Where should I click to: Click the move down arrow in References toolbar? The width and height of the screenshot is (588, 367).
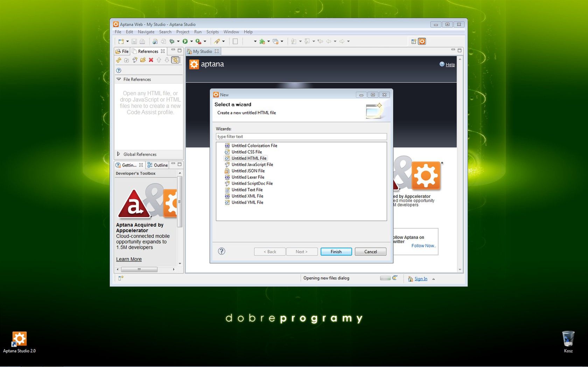pos(167,60)
